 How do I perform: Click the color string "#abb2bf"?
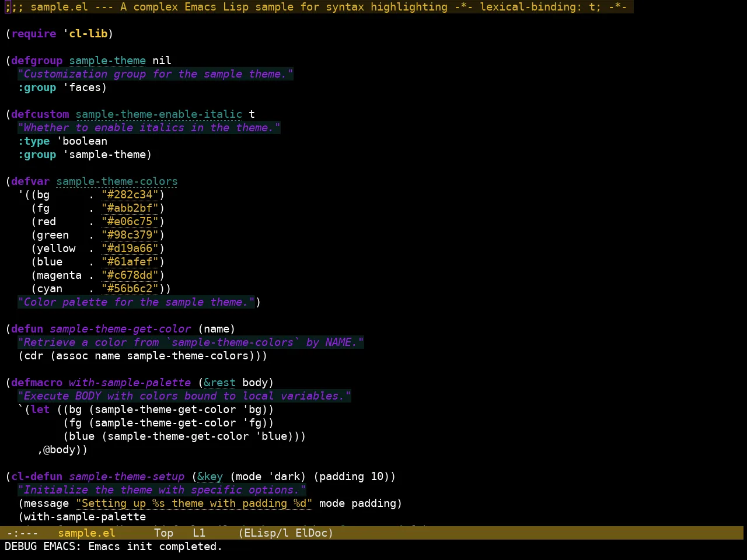pos(130,208)
